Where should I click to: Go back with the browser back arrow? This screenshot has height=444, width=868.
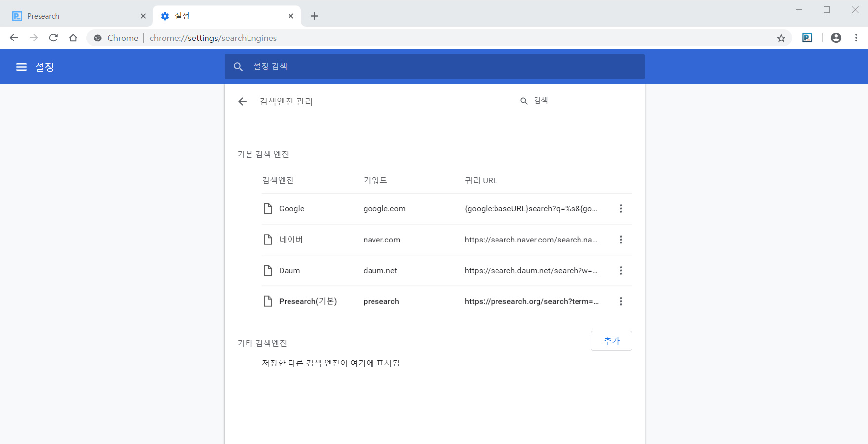[x=14, y=38]
